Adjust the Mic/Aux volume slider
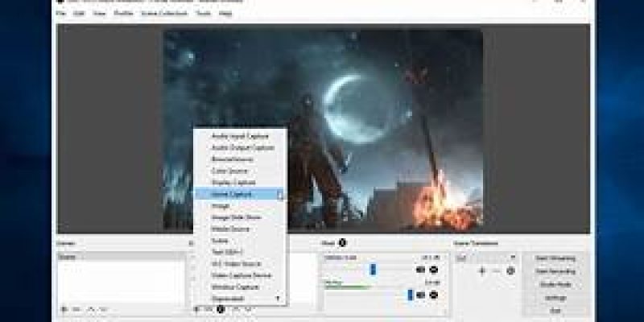Screen dimensions: 644x322 [x=410, y=295]
